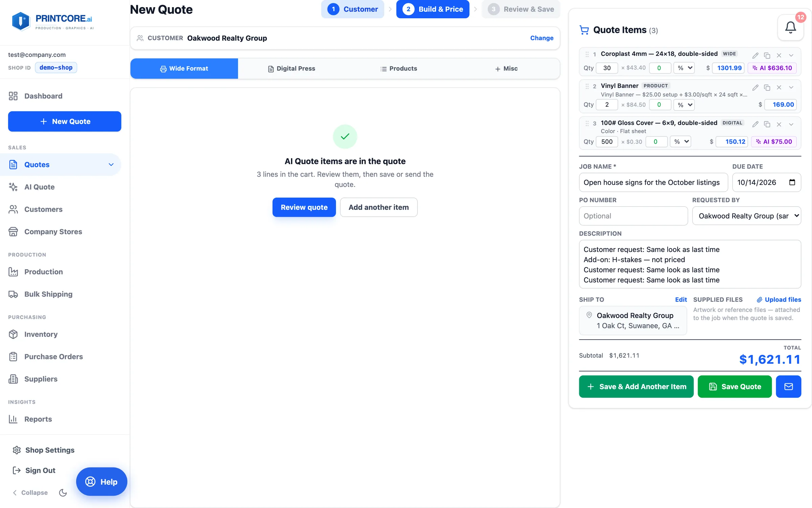812x508 pixels.
Task: Open the Requested By dropdown
Action: pos(747,216)
